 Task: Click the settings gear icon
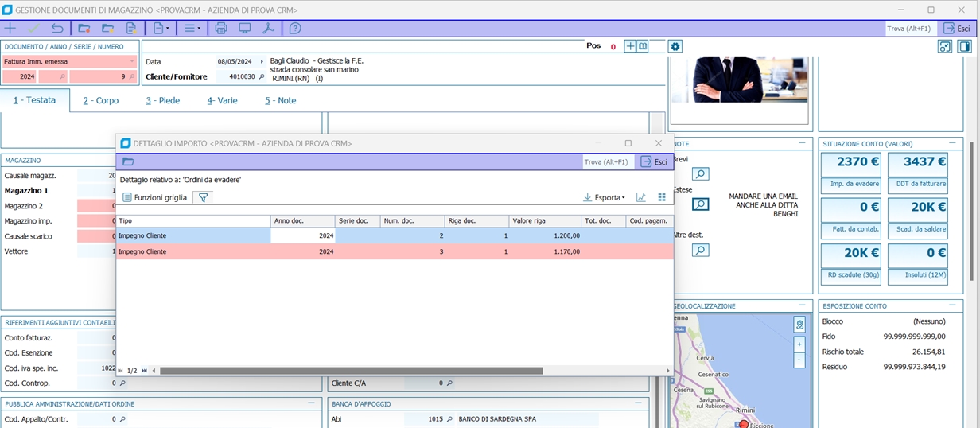[675, 47]
